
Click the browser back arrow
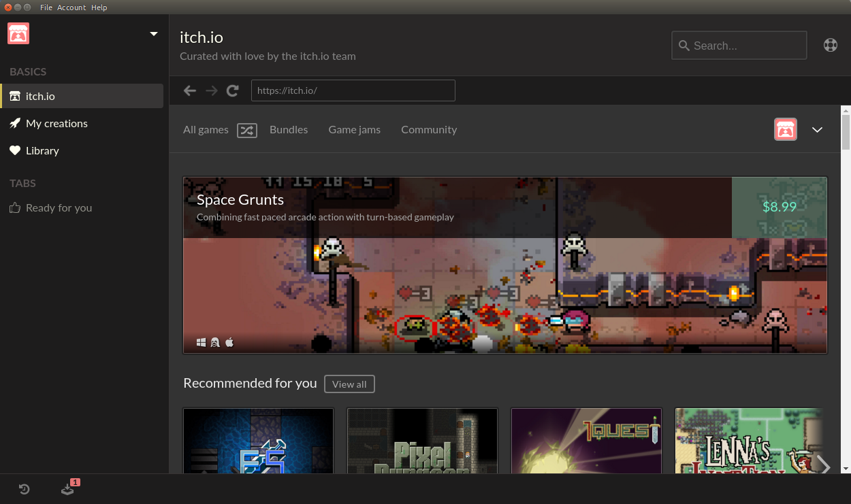click(190, 90)
